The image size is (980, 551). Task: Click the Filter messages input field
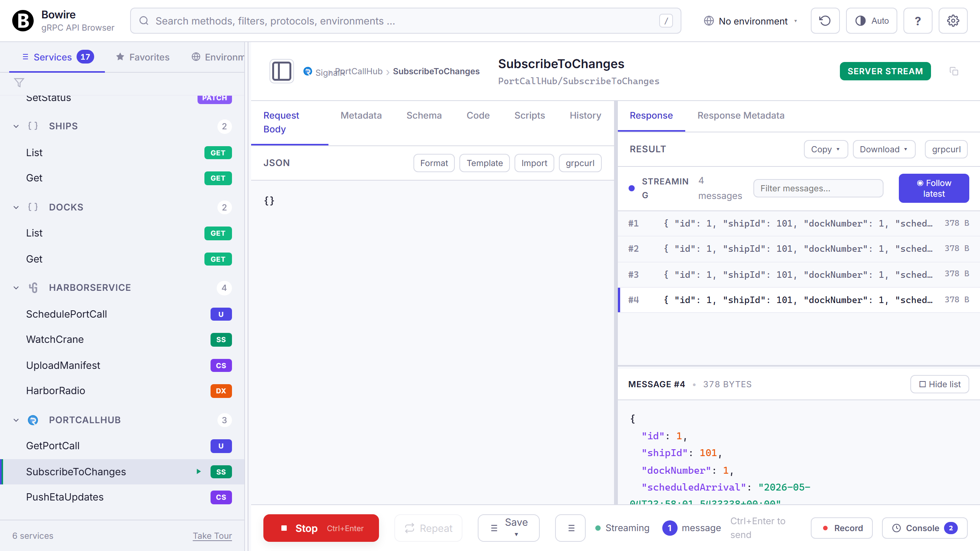[x=818, y=188]
